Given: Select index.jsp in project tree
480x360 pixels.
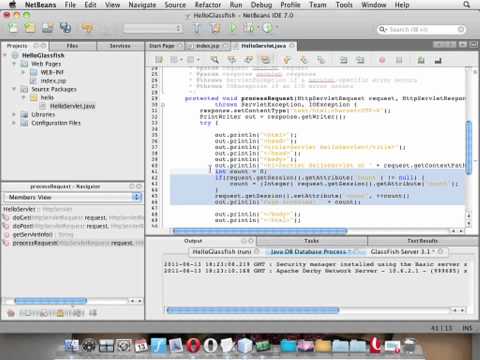Looking at the screenshot, I should click(53, 81).
